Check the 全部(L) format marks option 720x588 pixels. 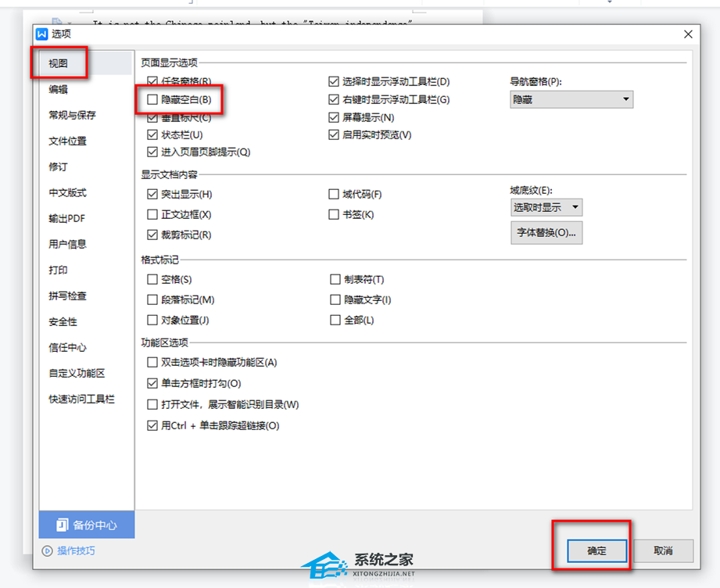point(335,320)
